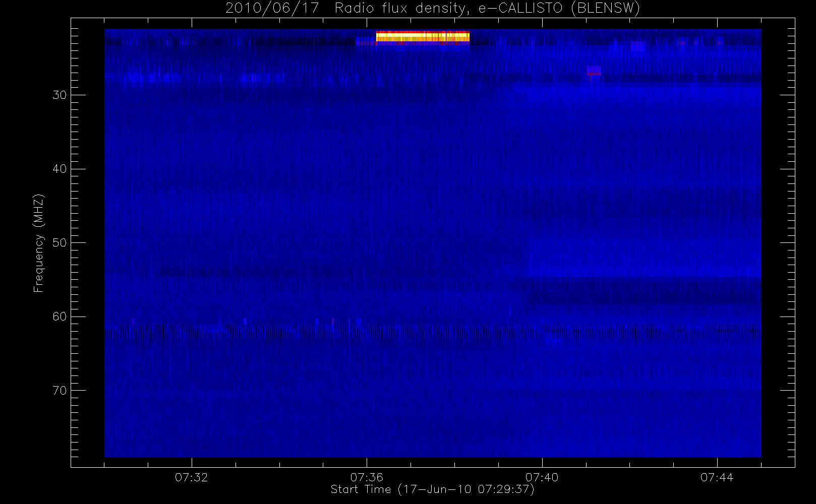Click the "Start Time (17-Jun-10 07:29:37)" label
This screenshot has height=504, width=816.
(x=432, y=489)
